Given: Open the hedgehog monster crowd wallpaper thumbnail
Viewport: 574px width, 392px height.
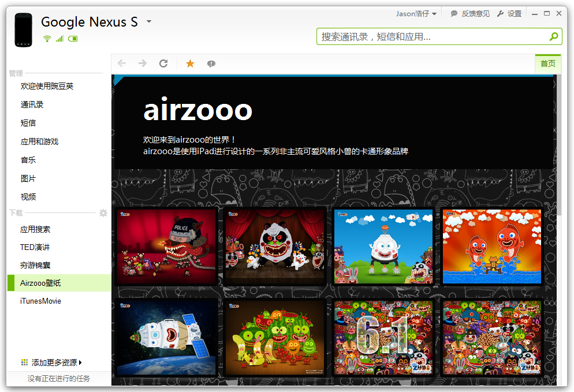Looking at the screenshot, I should point(491,338).
